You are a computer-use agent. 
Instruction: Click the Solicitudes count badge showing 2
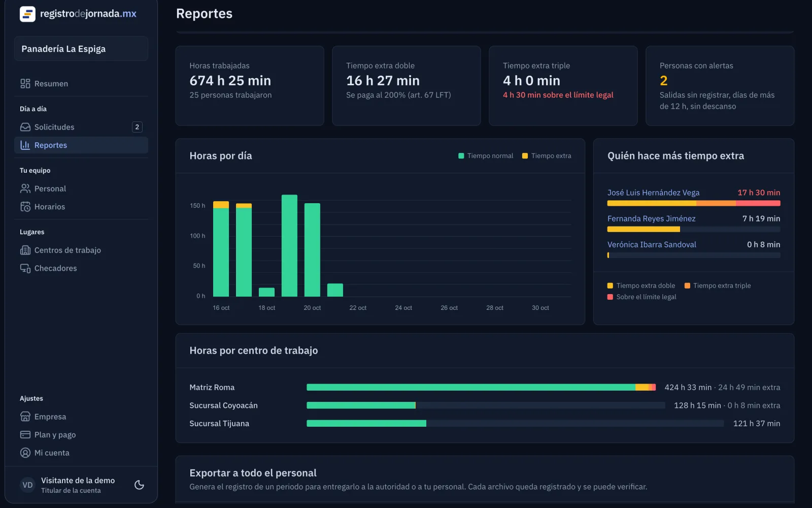137,127
